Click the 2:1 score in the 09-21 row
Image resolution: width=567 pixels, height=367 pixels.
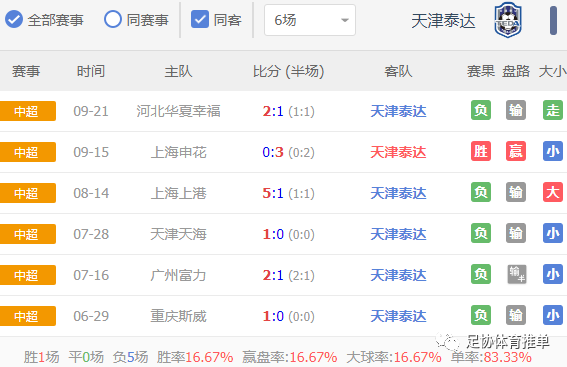point(273,111)
